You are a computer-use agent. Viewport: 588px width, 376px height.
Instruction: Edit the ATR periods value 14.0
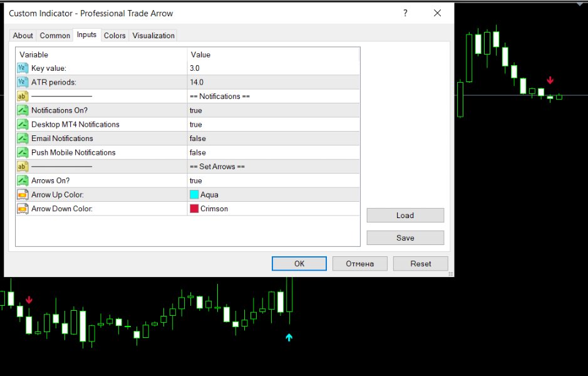tap(274, 82)
